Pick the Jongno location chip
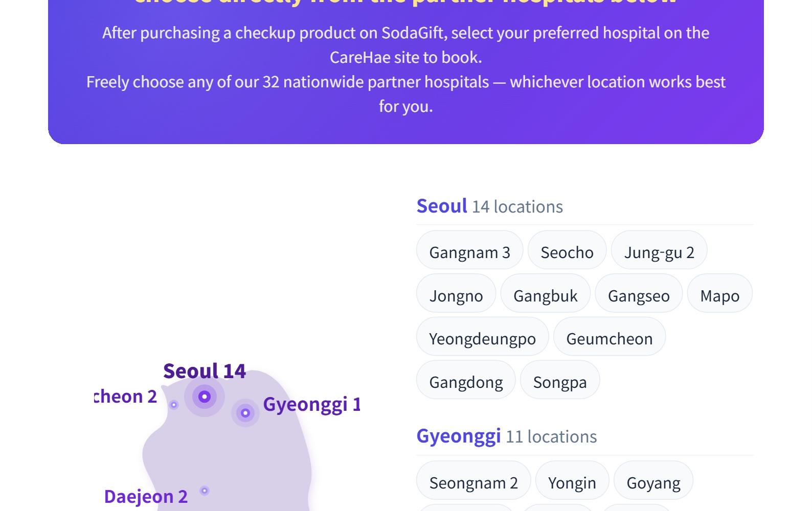The height and width of the screenshot is (511, 812). [x=456, y=293]
